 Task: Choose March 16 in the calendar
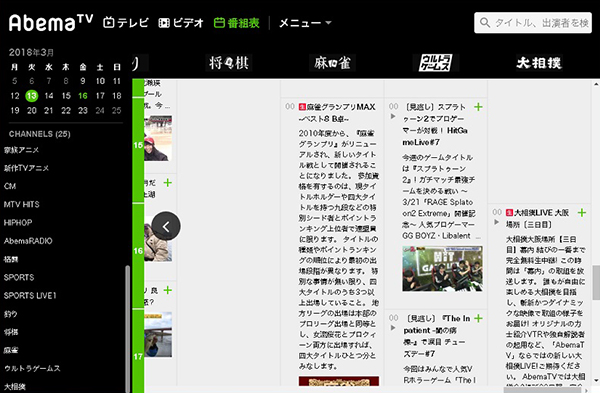point(83,96)
